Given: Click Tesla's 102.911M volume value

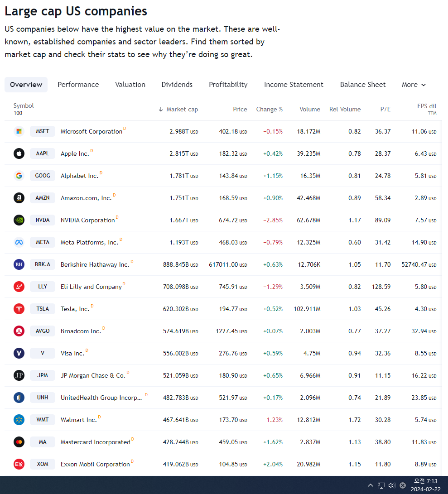Looking at the screenshot, I should click(307, 309).
